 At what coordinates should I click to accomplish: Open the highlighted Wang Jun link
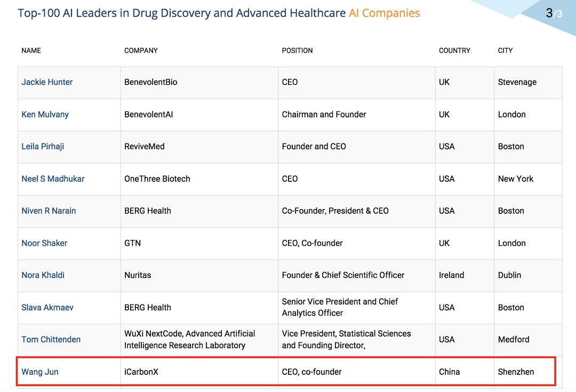pyautogui.click(x=39, y=372)
